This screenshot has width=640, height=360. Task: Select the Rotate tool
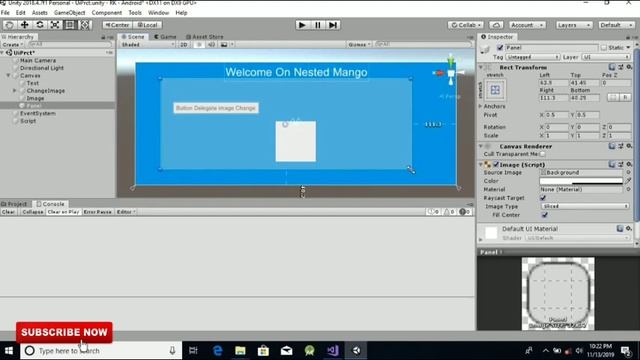point(40,25)
